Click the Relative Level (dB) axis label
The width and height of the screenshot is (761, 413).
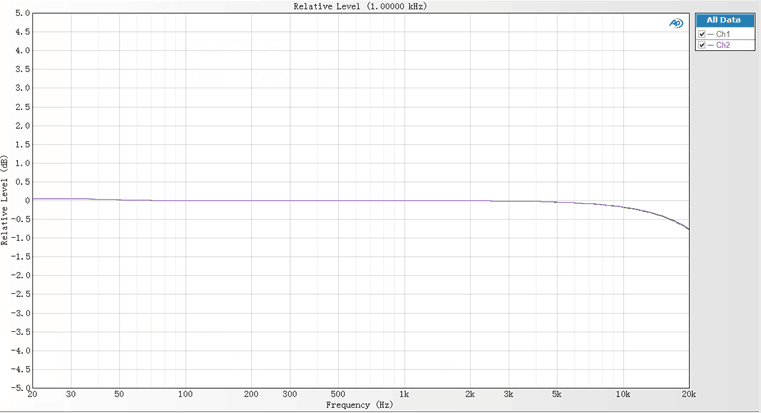pyautogui.click(x=6, y=200)
